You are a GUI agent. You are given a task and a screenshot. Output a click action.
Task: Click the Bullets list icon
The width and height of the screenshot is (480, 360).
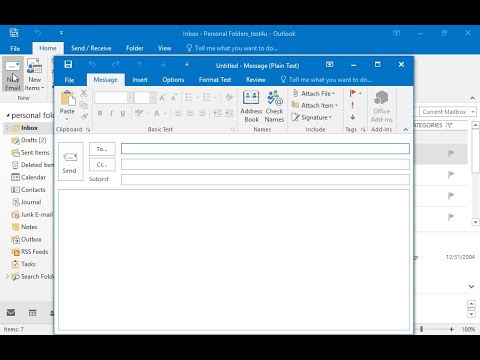tap(189, 97)
